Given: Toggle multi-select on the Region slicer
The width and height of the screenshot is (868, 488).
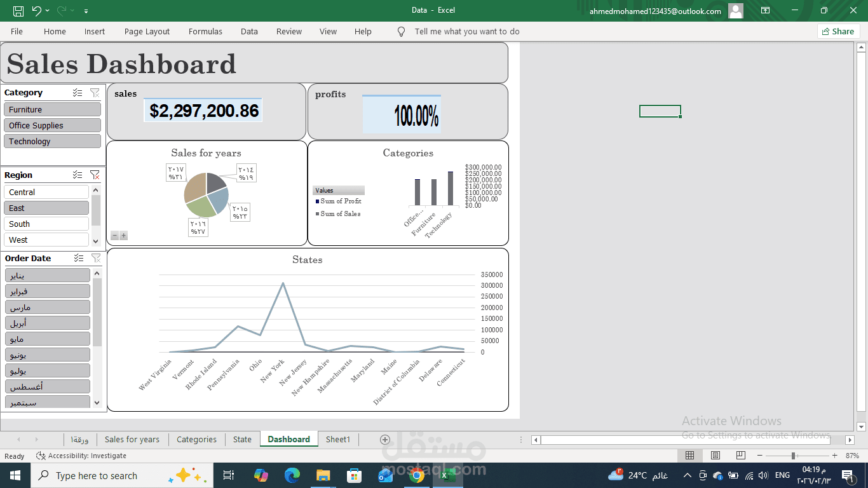Looking at the screenshot, I should [x=78, y=175].
